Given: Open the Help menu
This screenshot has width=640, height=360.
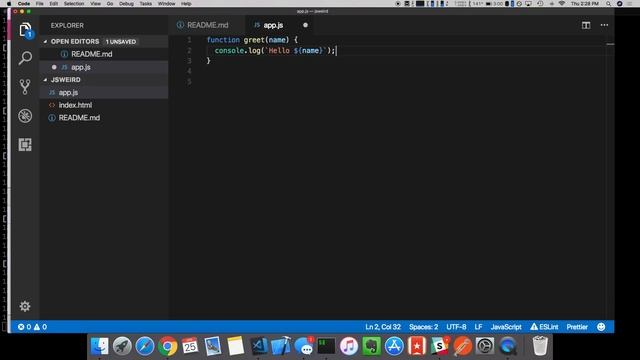Looking at the screenshot, I should coord(186,4).
